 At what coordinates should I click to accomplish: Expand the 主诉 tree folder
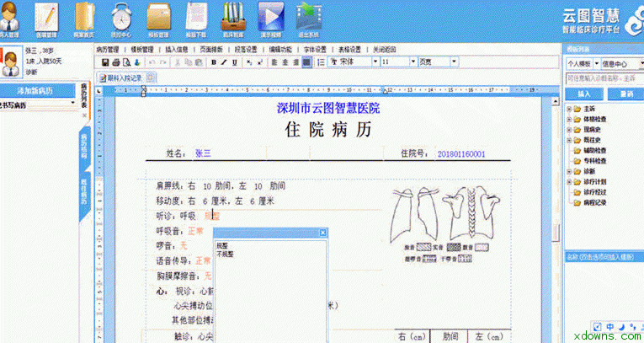(569, 109)
